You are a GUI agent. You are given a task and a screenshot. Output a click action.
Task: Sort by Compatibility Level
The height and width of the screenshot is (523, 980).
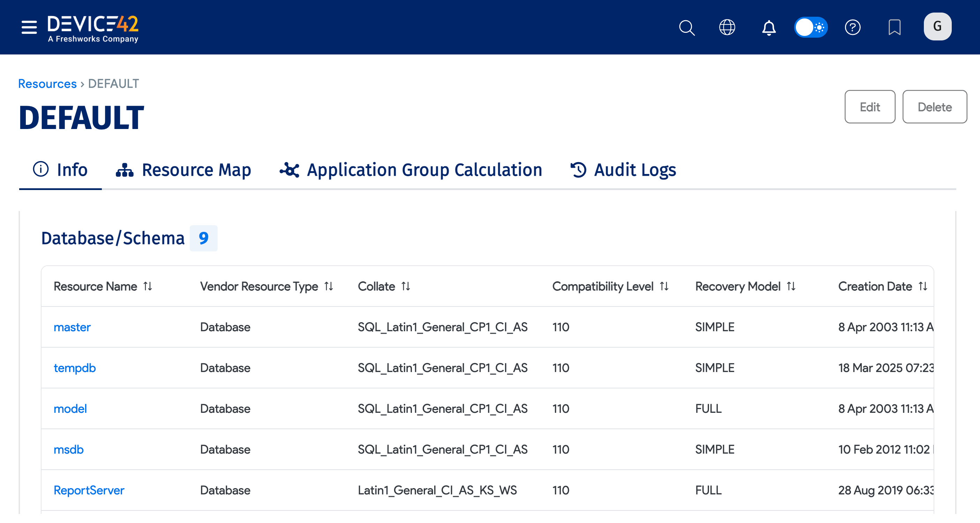(x=664, y=286)
